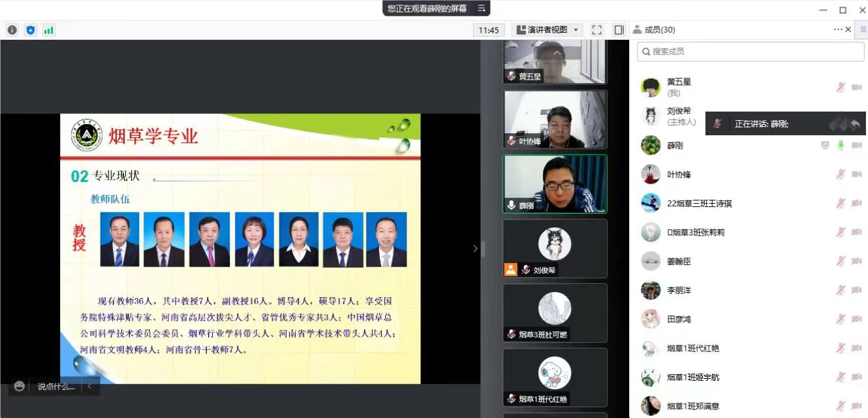Toggle the camera icon next to 黄五星
The width and height of the screenshot is (868, 418).
pyautogui.click(x=857, y=86)
